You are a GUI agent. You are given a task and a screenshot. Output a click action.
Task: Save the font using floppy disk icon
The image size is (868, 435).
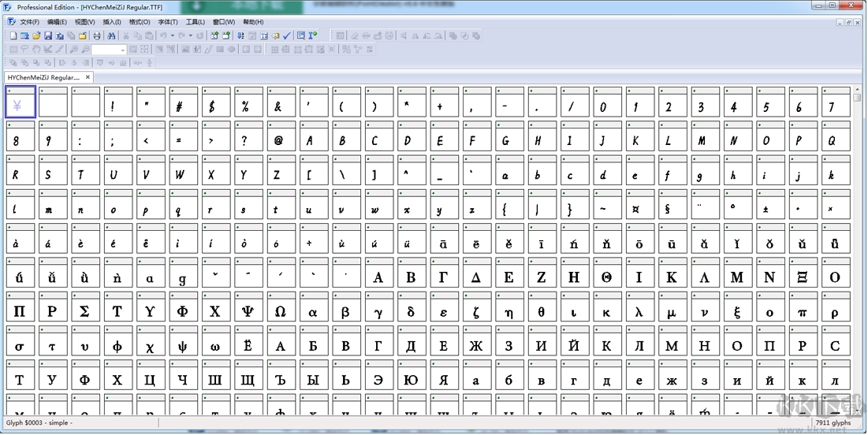pyautogui.click(x=48, y=36)
